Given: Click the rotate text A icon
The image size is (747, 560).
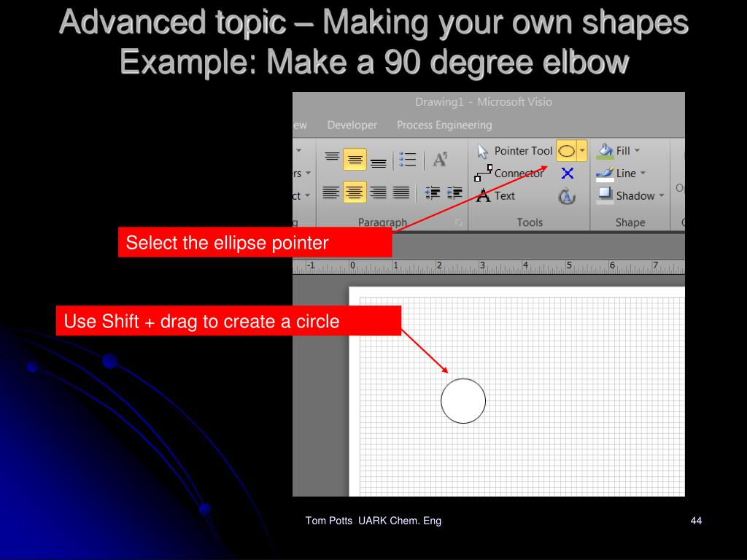Looking at the screenshot, I should pos(440,160).
